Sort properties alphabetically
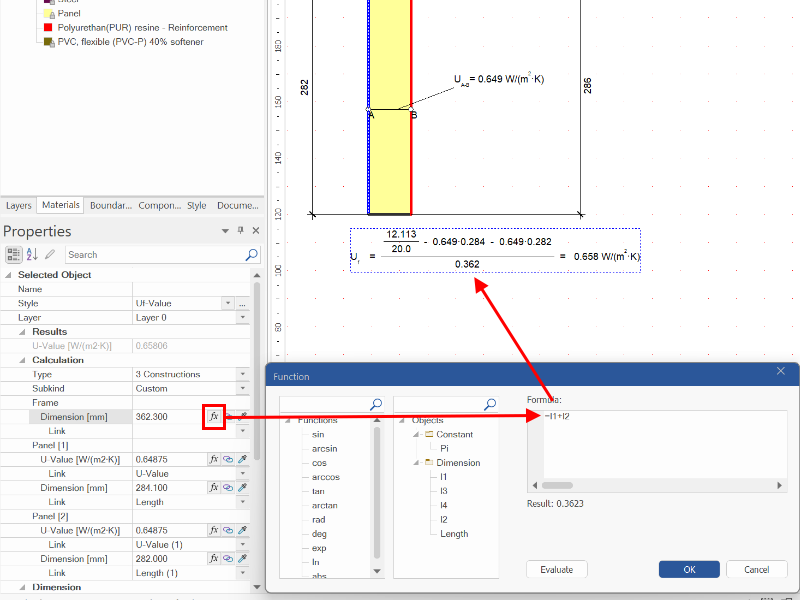Image resolution: width=800 pixels, height=600 pixels. point(32,254)
